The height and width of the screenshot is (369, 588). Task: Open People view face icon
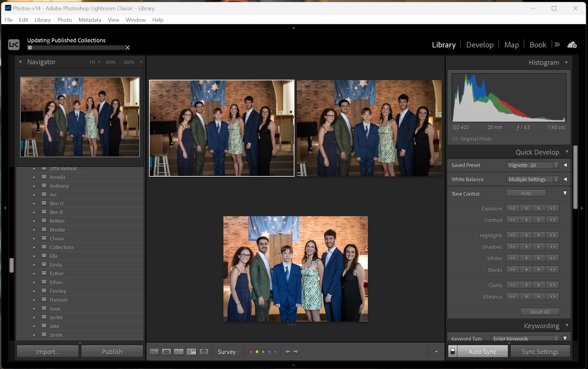point(204,351)
